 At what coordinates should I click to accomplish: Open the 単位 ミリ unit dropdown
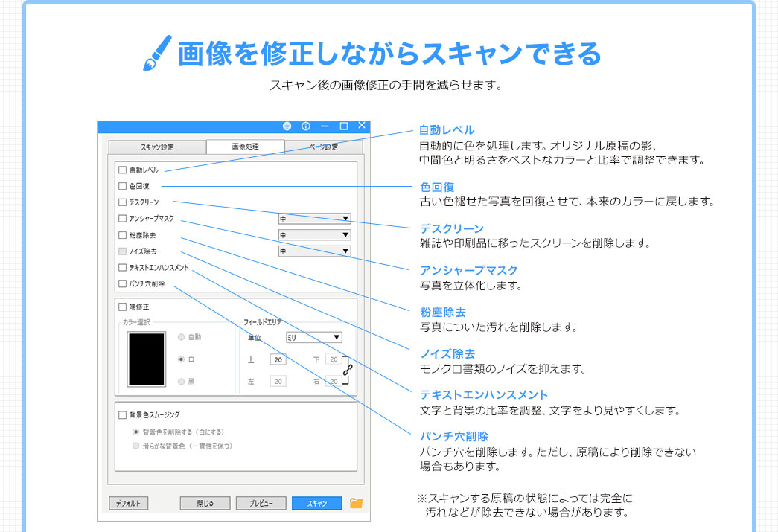click(313, 338)
